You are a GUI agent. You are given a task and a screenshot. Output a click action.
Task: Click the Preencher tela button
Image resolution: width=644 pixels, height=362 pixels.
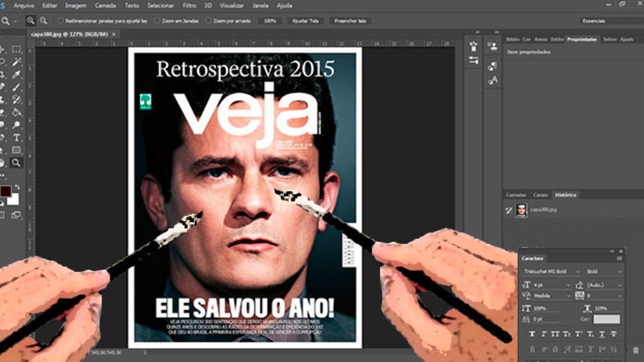tap(350, 21)
